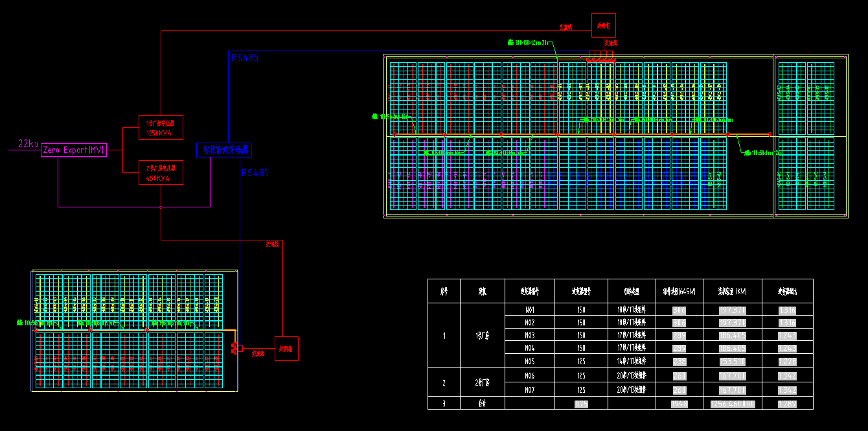Select the NO7 inverter table cell
The image size is (868, 431).
tap(529, 390)
